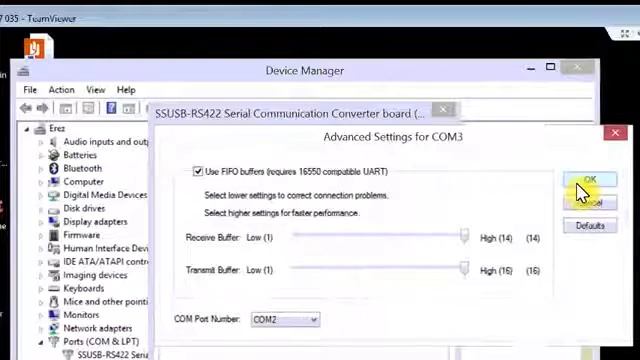Viewport: 640px width, 360px height.
Task: Open the COM Port Number dropdown
Action: pos(285,320)
